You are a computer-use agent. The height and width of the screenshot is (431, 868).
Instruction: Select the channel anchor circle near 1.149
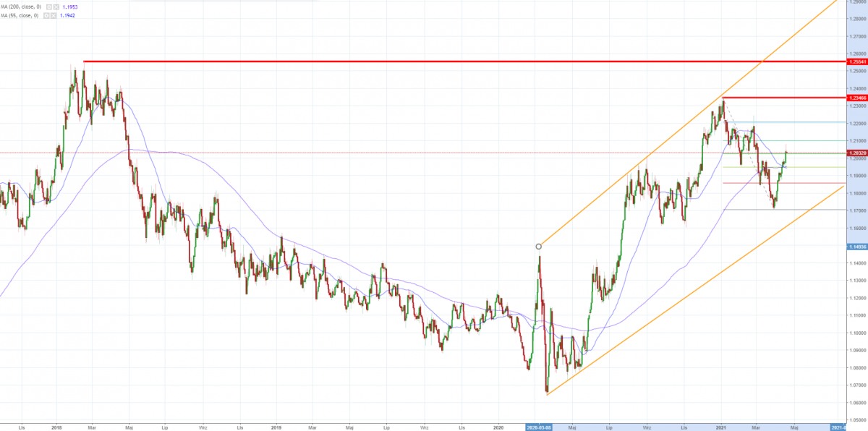[538, 247]
